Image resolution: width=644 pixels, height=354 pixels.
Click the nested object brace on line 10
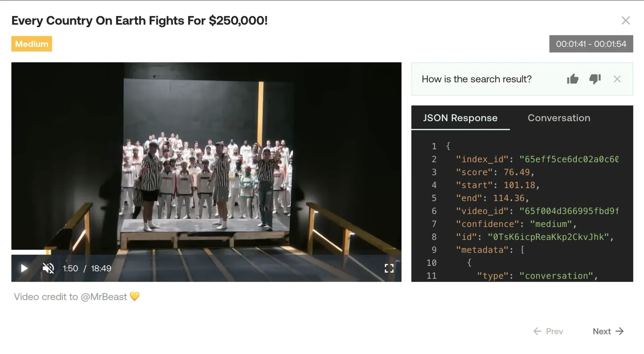pyautogui.click(x=469, y=263)
